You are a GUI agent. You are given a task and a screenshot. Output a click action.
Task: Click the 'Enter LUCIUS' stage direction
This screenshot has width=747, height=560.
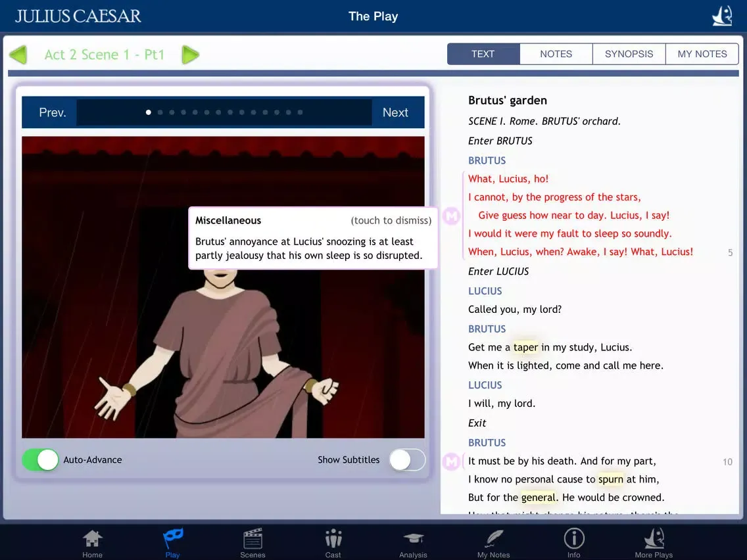pyautogui.click(x=498, y=271)
